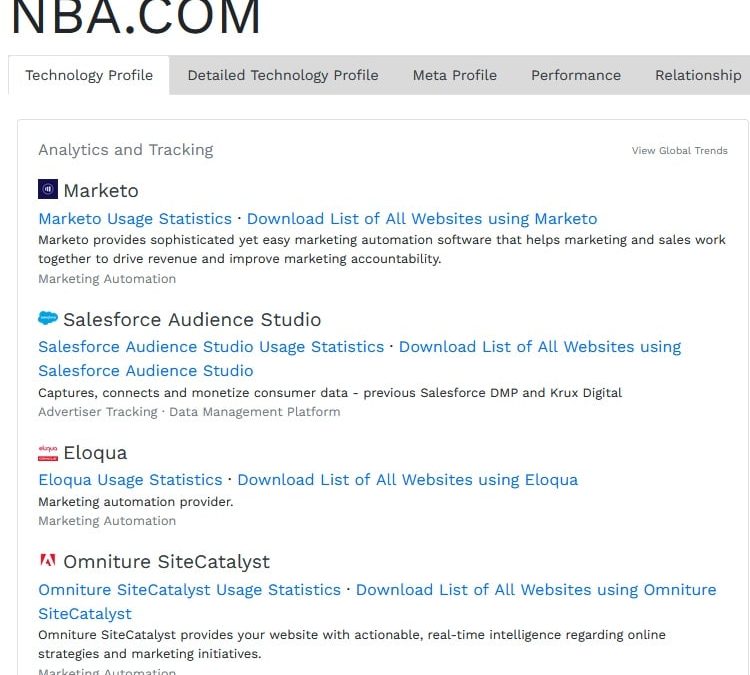Click the Data Management Platform category
Viewport: 750px width, 675px height.
point(254,412)
